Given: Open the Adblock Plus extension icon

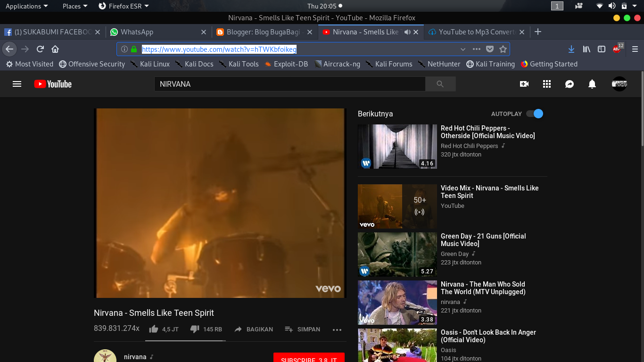Looking at the screenshot, I should pos(618,48).
